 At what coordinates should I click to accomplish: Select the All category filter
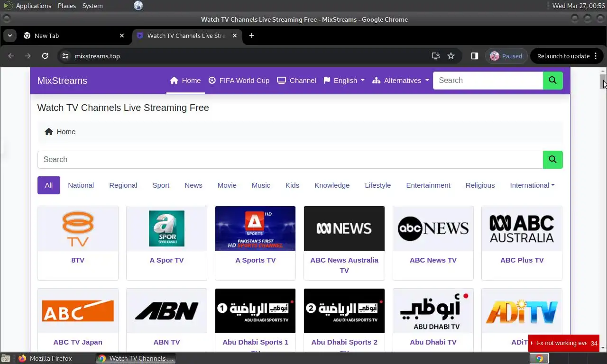click(x=49, y=185)
